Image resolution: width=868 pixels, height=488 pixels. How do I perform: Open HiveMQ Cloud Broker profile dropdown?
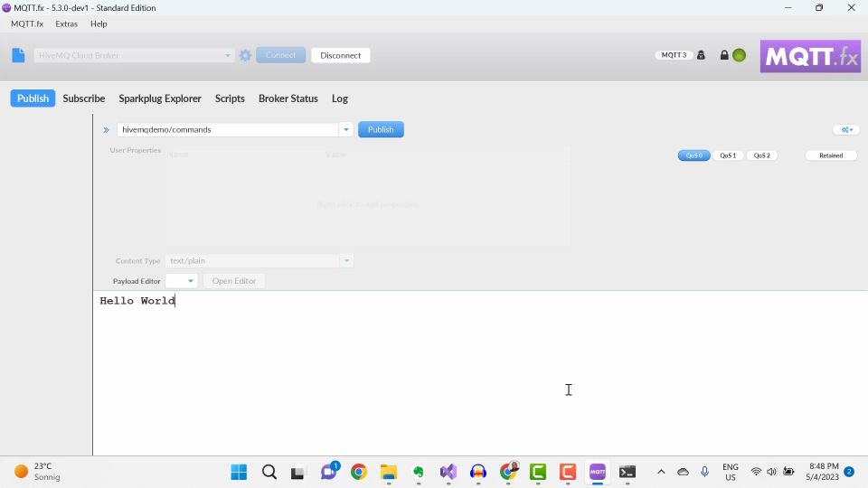[x=134, y=55]
